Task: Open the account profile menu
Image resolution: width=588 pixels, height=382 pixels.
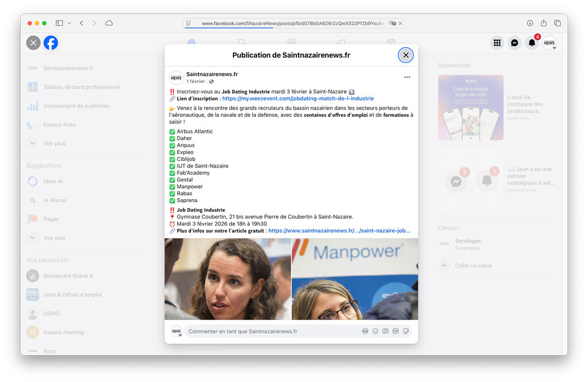Action: click(549, 43)
